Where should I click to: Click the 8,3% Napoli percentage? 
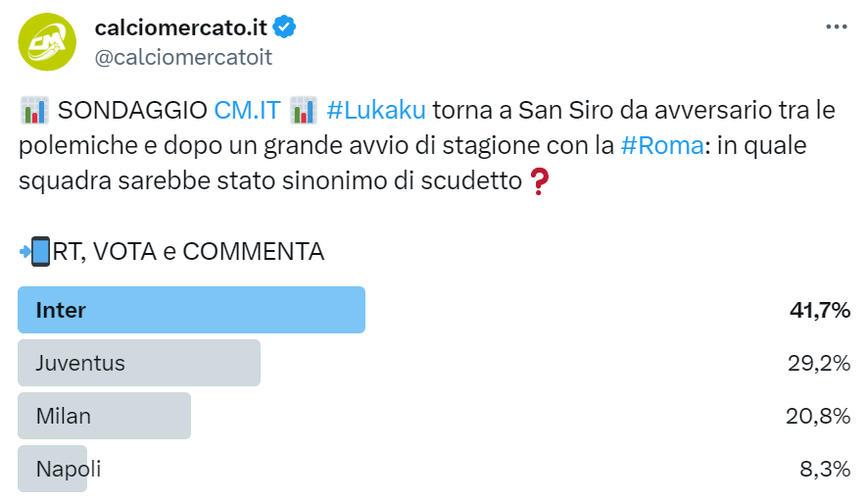824,469
